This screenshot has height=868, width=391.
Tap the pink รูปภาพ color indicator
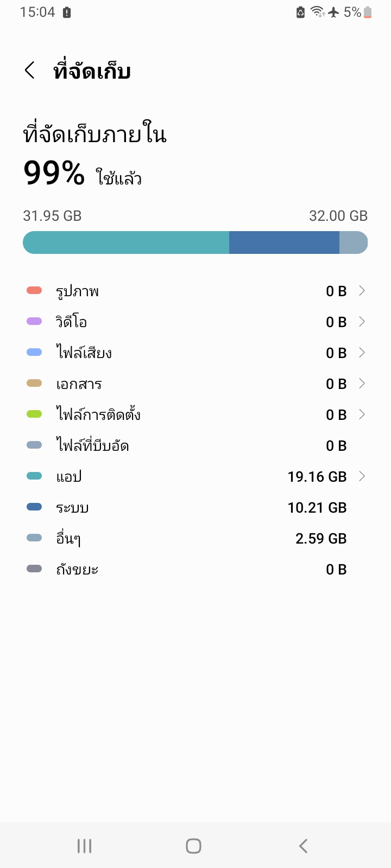34,291
